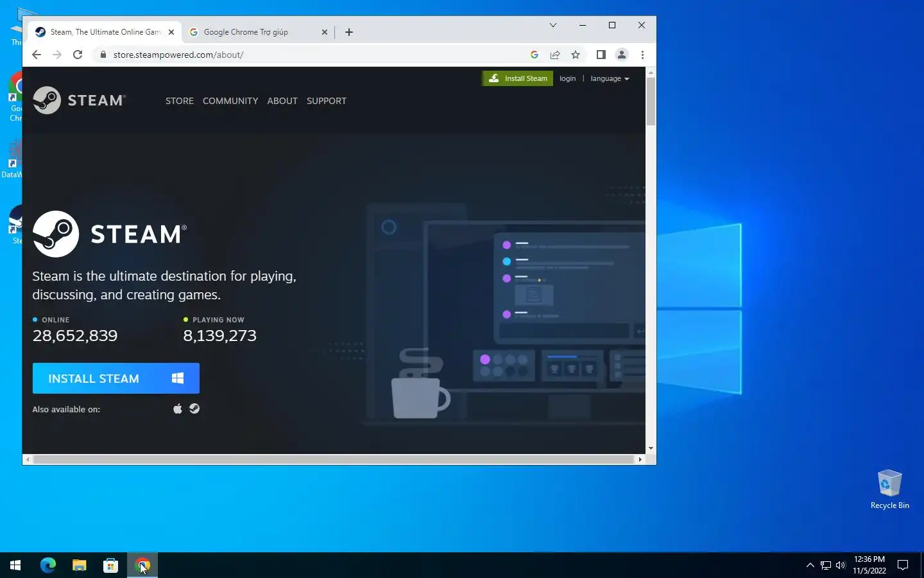Click the Chrome taskbar icon

pyautogui.click(x=142, y=565)
